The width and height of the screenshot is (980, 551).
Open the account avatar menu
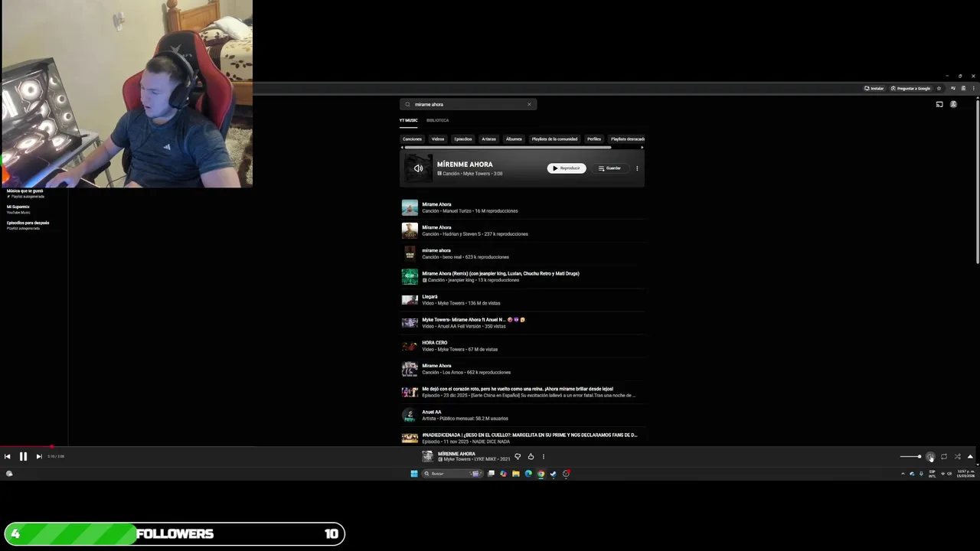point(953,104)
